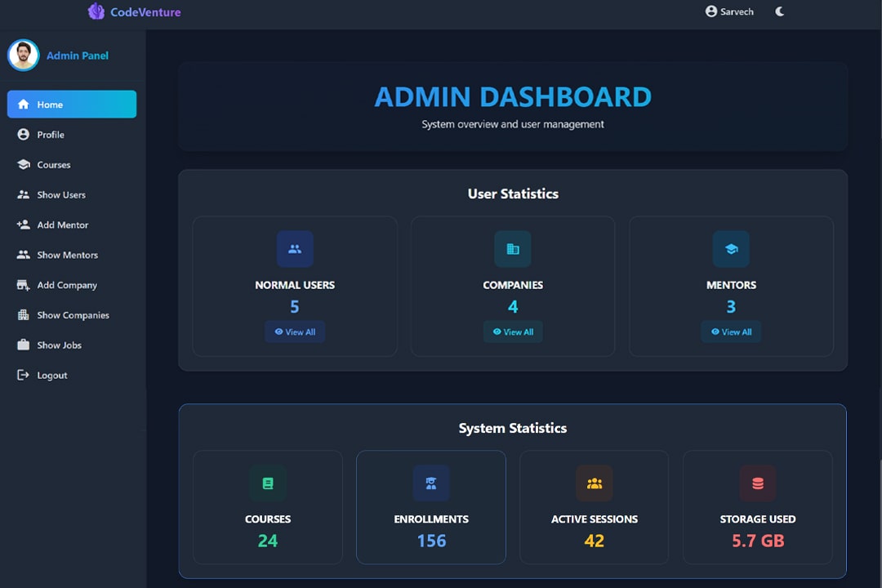Click the Profile icon in the sidebar
Screen dimensions: 882x588
tap(23, 135)
